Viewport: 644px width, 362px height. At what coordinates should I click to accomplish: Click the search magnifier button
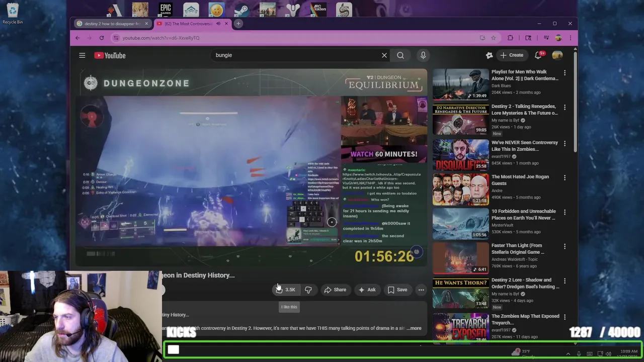pos(400,55)
